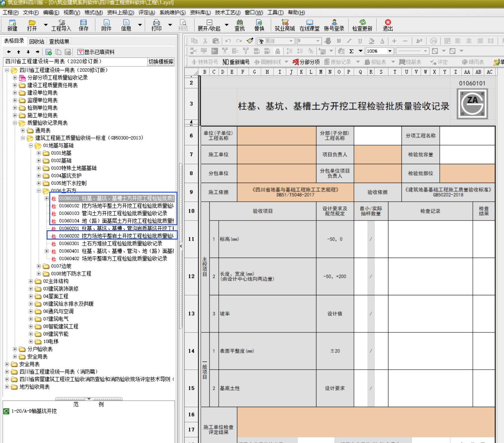Click the down arrow in tree toolbar
The image size is (504, 443).
[x=28, y=52]
